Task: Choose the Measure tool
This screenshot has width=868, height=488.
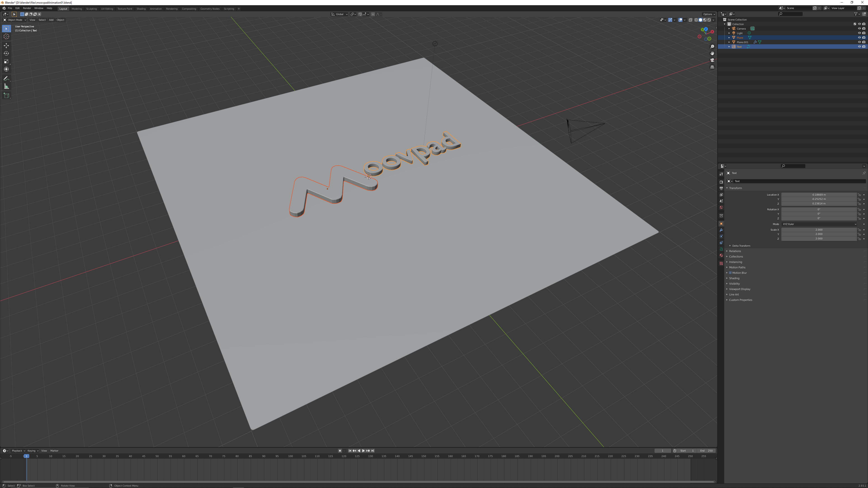Action: [6, 87]
